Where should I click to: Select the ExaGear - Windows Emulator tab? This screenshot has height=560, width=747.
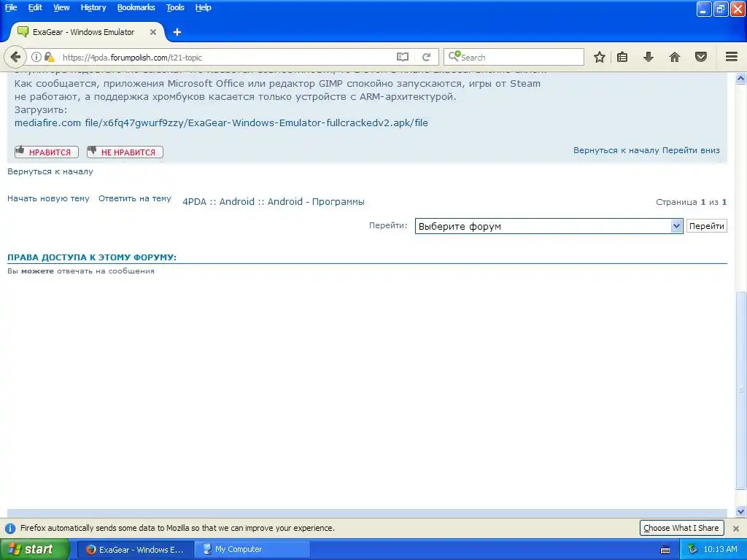pyautogui.click(x=88, y=32)
